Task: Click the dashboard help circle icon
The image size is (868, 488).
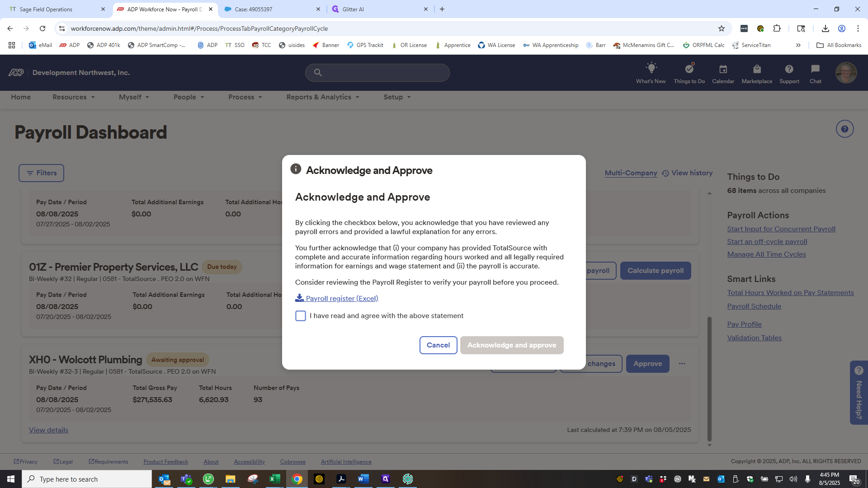Action: click(844, 129)
